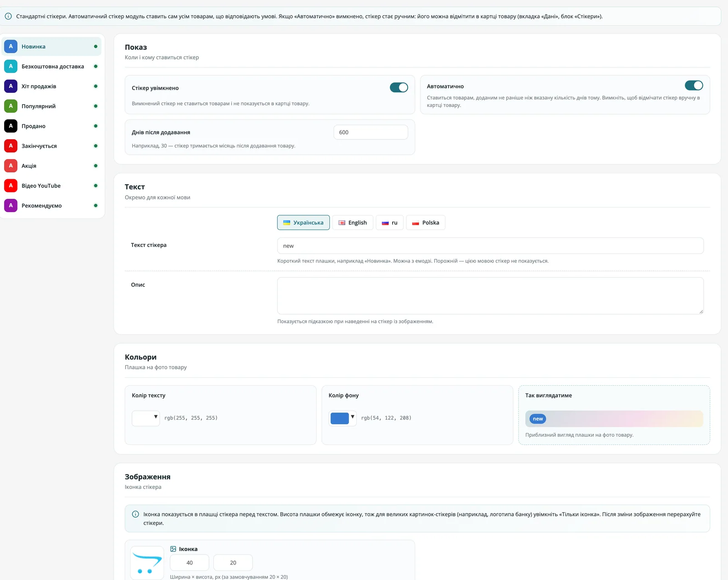Click the Днів після додавання field
Viewport: 728px width, 580px height.
point(371,132)
